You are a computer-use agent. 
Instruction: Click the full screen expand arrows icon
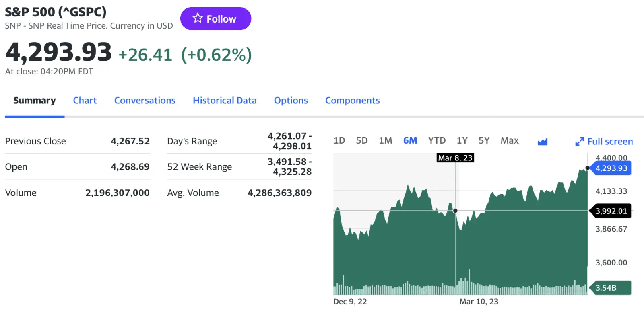point(579,142)
